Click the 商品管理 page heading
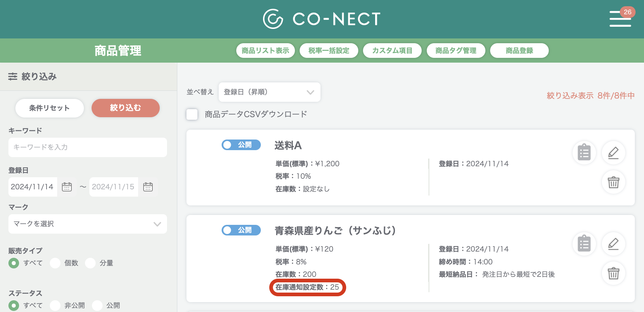644x312 pixels. (118, 51)
